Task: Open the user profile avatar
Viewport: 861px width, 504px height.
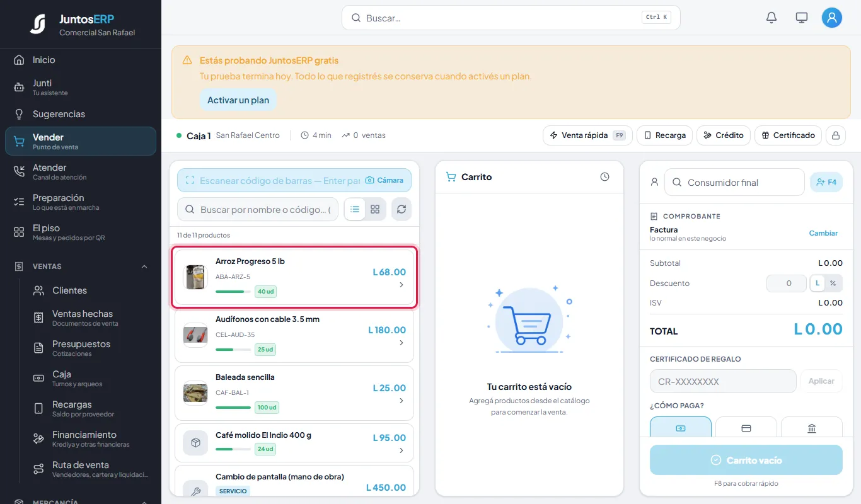Action: (x=832, y=18)
